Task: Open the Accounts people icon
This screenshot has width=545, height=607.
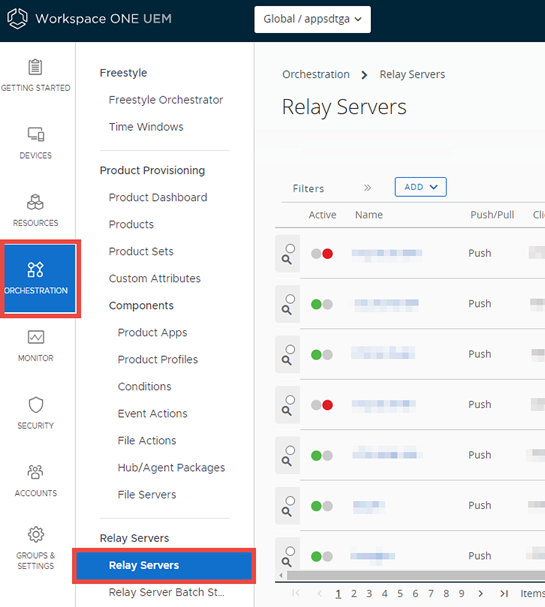Action: [x=36, y=472]
